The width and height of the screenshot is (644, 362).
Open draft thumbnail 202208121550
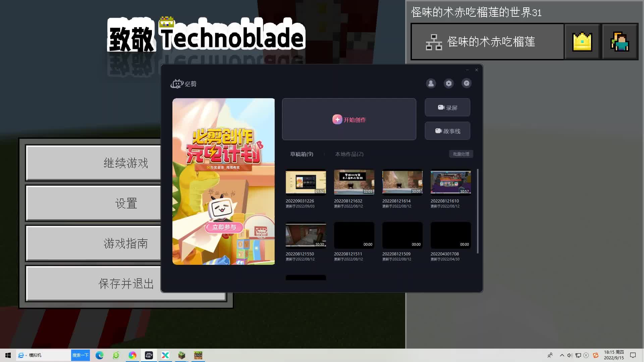[x=306, y=235]
